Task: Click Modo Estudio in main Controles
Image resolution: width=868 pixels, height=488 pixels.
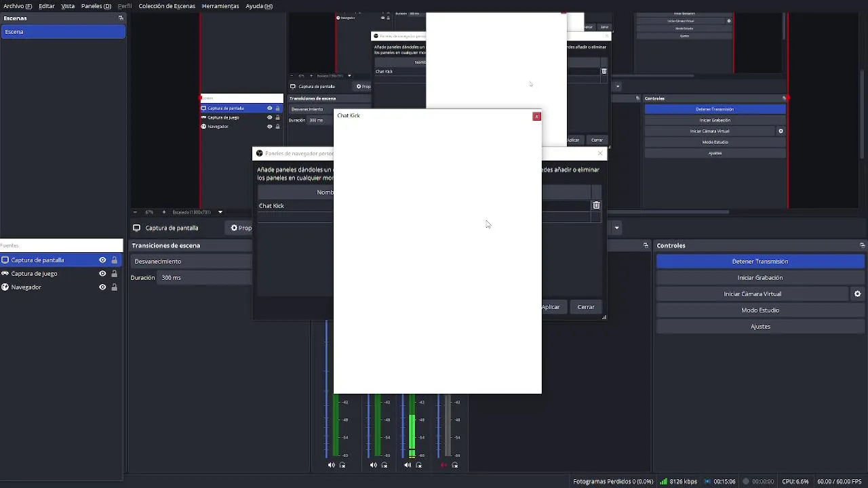Action: [x=760, y=310]
